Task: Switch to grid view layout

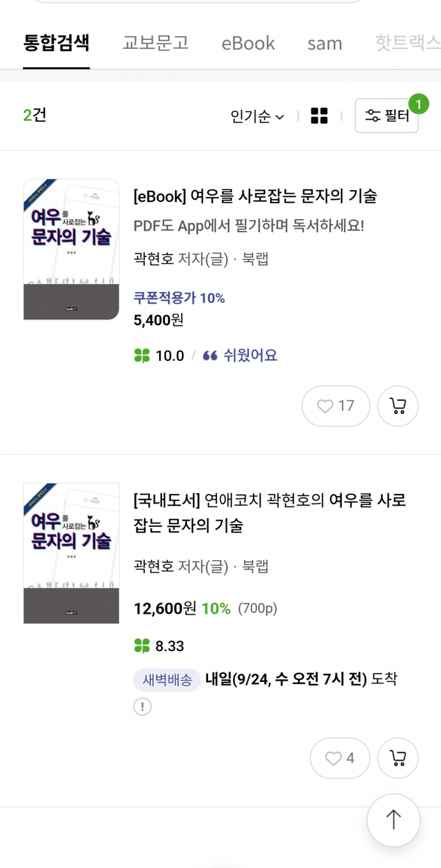Action: point(319,116)
